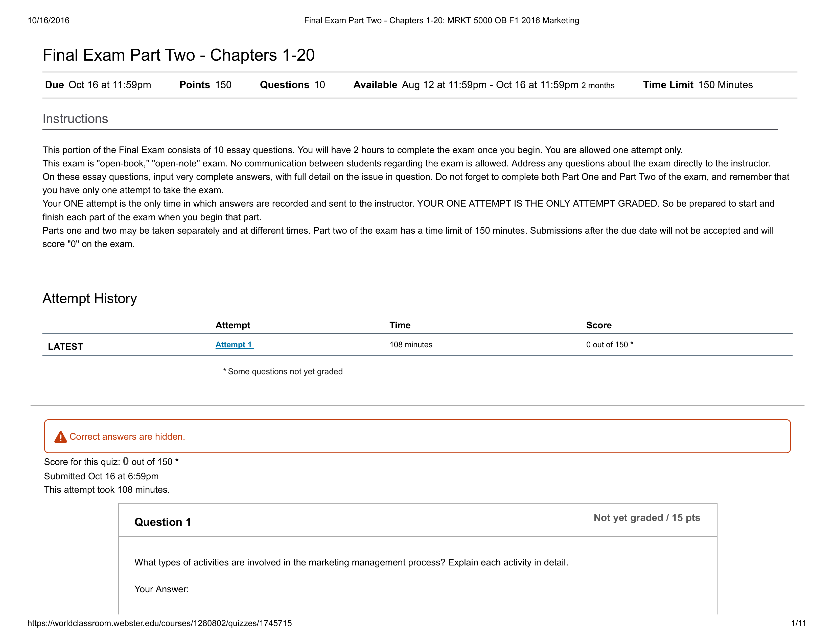The width and height of the screenshot is (834, 644).
Task: Click the 'Time Limit 150 Minutes' text
Action: tap(698, 85)
